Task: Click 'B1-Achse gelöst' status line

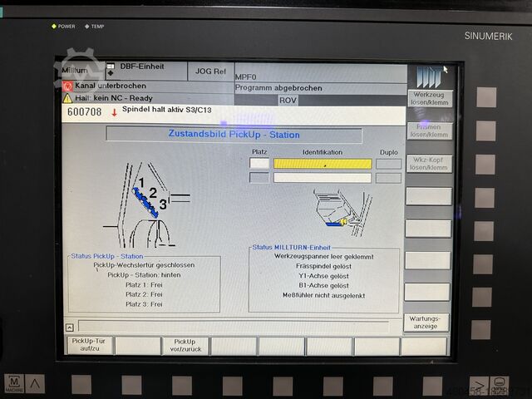Action: click(323, 286)
